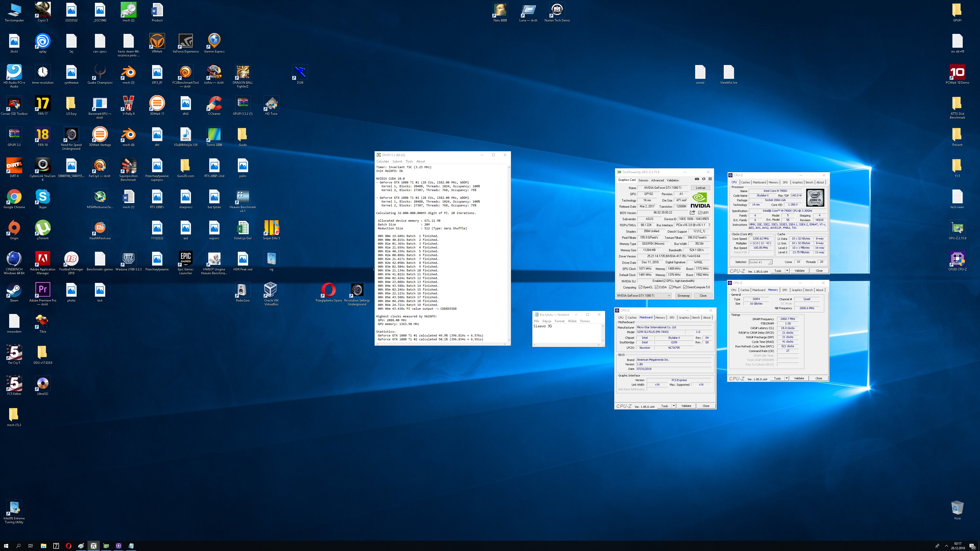Select the Caches tab in CPU-Z CPU window

click(x=745, y=182)
